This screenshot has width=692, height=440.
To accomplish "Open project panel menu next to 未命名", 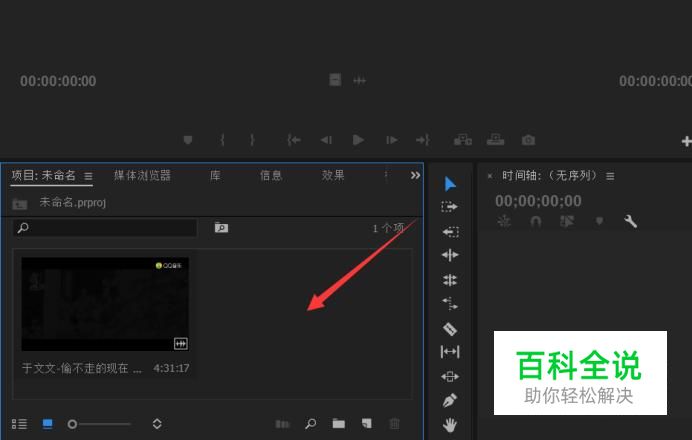I will (x=88, y=177).
